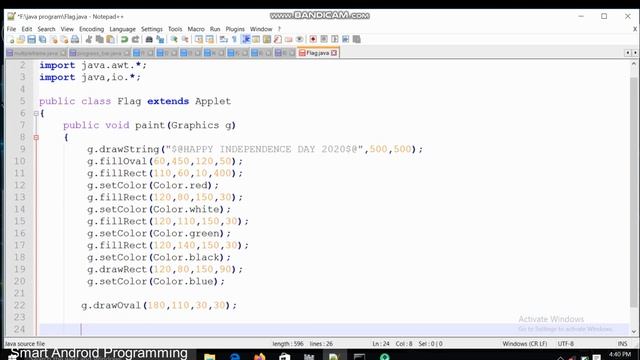Open the Settings menu
Screen dimensions: 640x360
pyautogui.click(x=152, y=29)
